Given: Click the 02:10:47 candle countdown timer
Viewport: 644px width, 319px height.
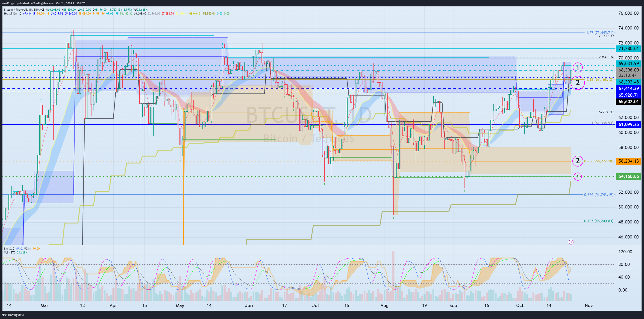Looking at the screenshot, I should [627, 75].
